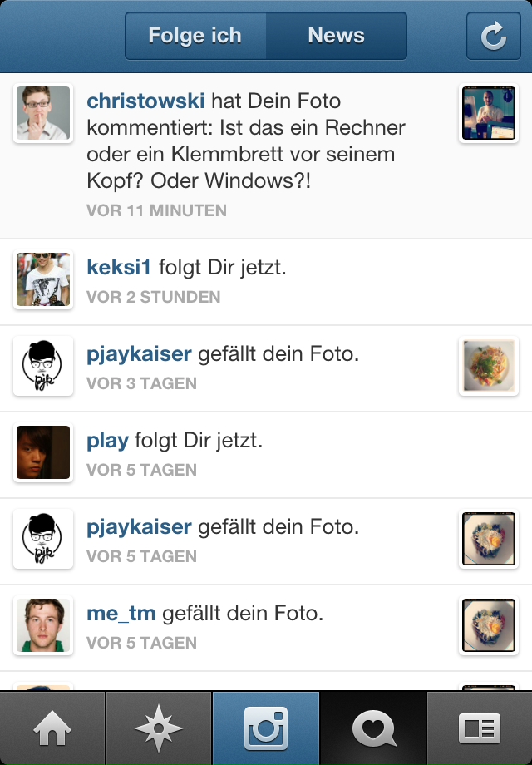Tap play's dark profile avatar

coord(43,452)
